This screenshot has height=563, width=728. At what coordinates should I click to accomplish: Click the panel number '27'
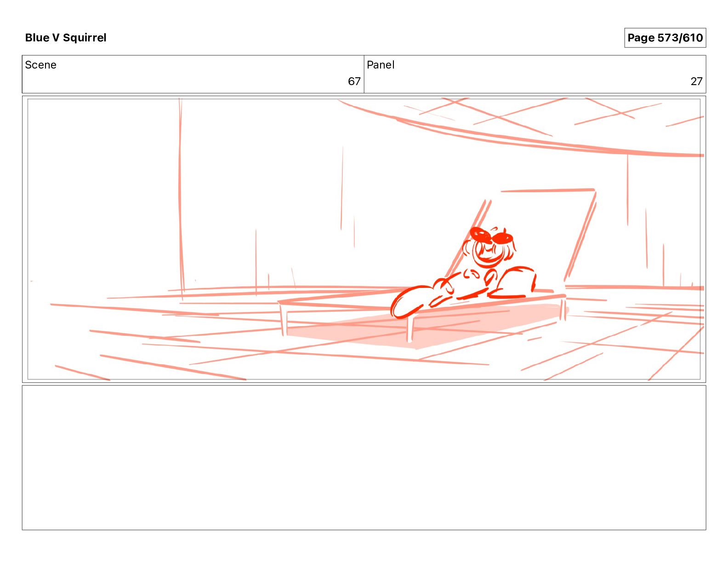pos(696,81)
